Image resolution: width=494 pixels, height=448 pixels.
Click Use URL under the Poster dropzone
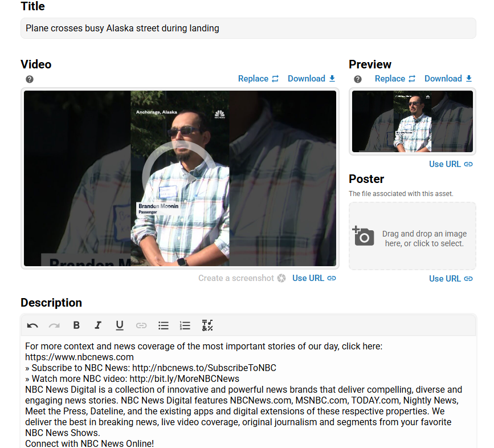tap(451, 279)
